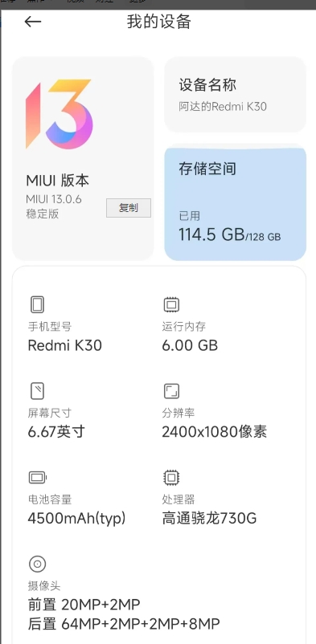Click the resolution icon
The image size is (316, 644).
171,391
